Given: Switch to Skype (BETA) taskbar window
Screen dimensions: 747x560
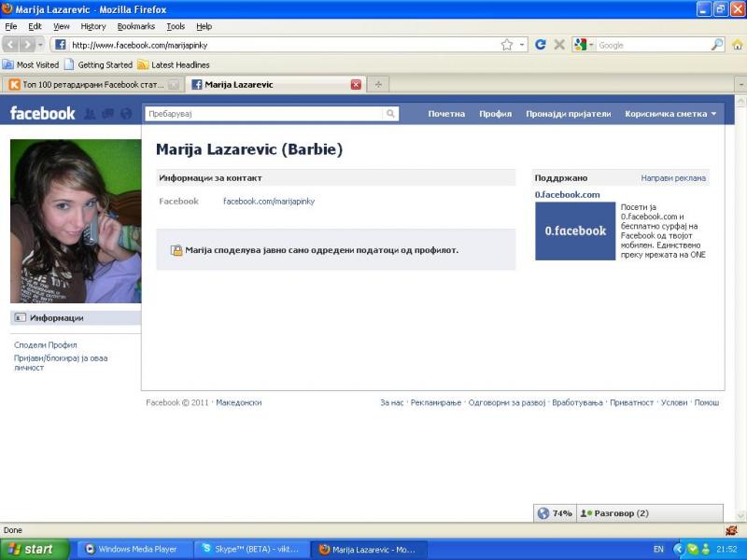Looking at the screenshot, I should 251,549.
